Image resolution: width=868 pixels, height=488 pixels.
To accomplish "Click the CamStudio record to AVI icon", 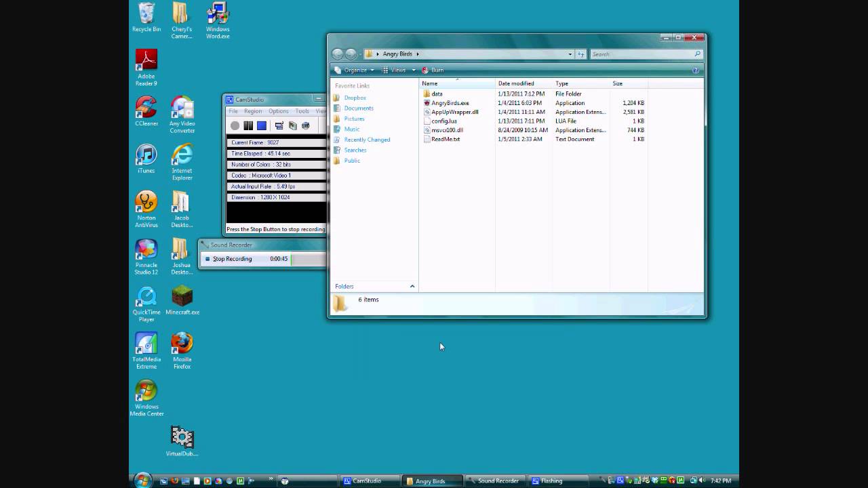I will (x=292, y=125).
